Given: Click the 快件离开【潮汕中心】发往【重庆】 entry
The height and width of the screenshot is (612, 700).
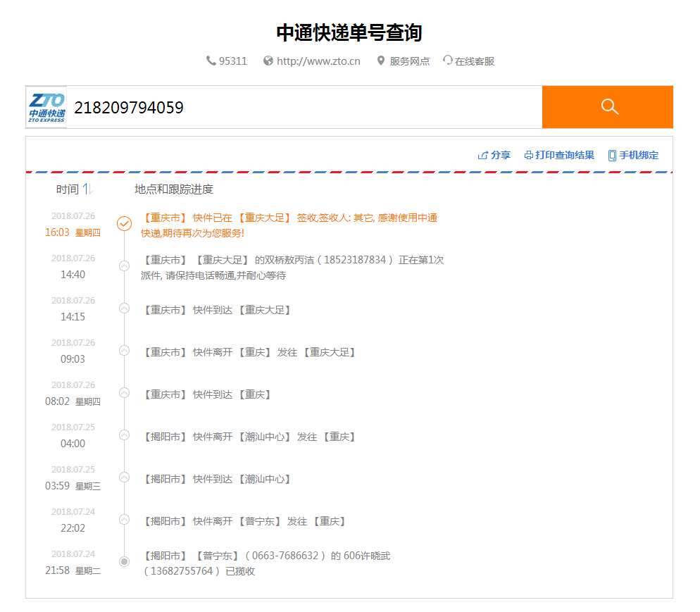Looking at the screenshot, I should [249, 437].
